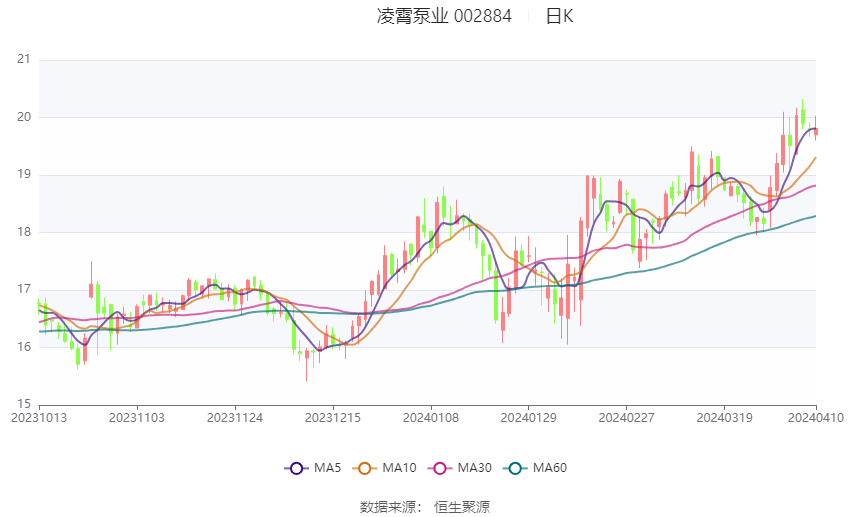
Task: Click the last candlestick near 20240410
Action: (815, 130)
